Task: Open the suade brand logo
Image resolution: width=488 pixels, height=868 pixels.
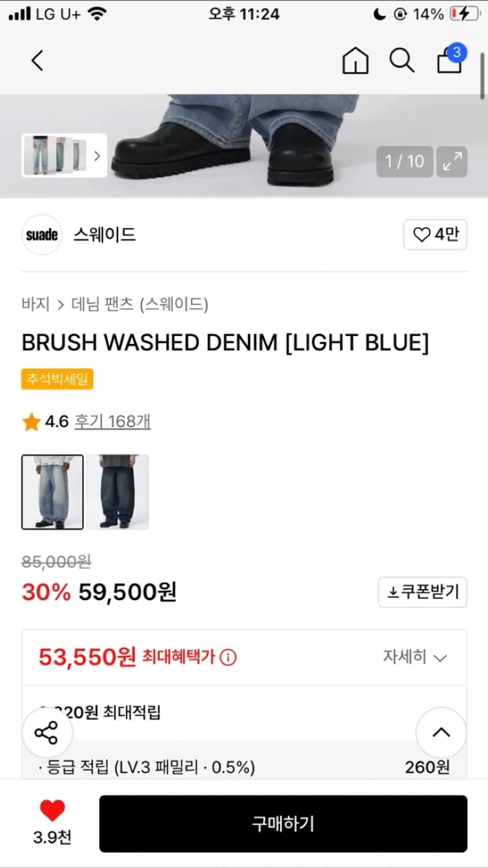Action: point(42,234)
